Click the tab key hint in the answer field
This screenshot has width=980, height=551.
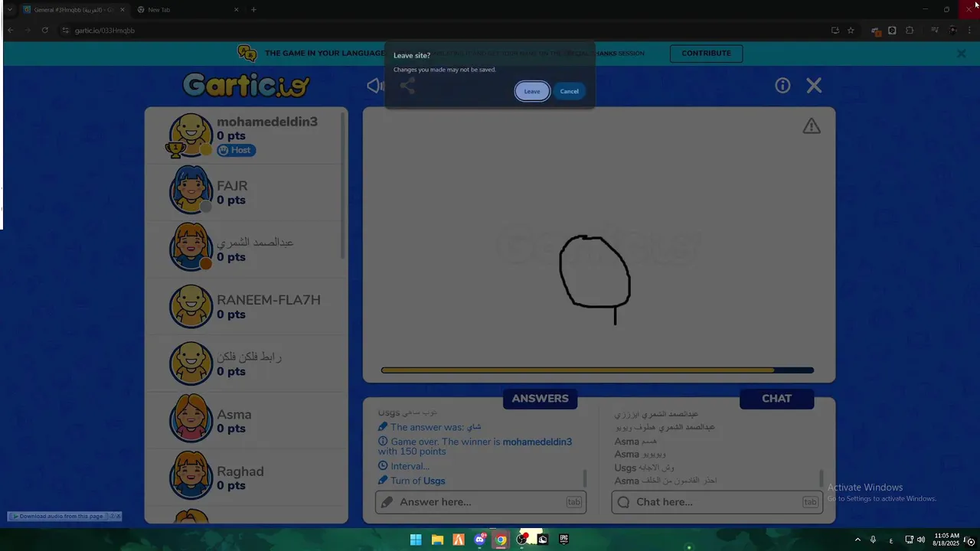pos(574,502)
